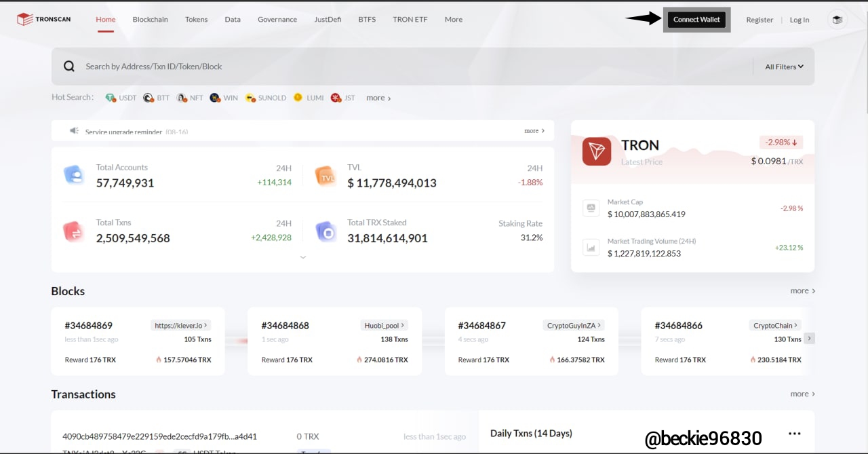Click the Market Trading Volume chart icon
This screenshot has width=868, height=454.
point(591,248)
